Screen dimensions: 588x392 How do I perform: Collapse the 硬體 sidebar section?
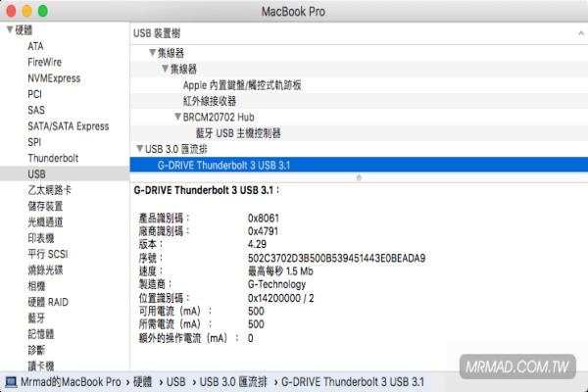click(x=10, y=29)
